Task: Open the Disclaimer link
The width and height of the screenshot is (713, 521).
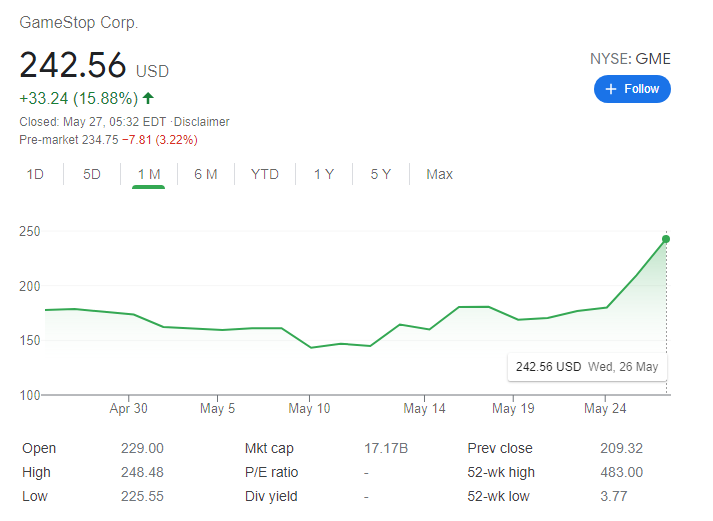Action: [x=201, y=122]
